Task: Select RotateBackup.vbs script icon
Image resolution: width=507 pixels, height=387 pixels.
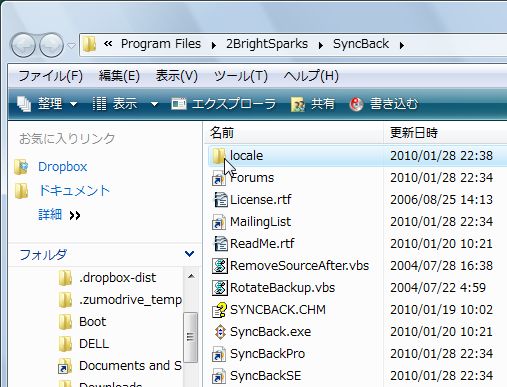Action: point(220,288)
